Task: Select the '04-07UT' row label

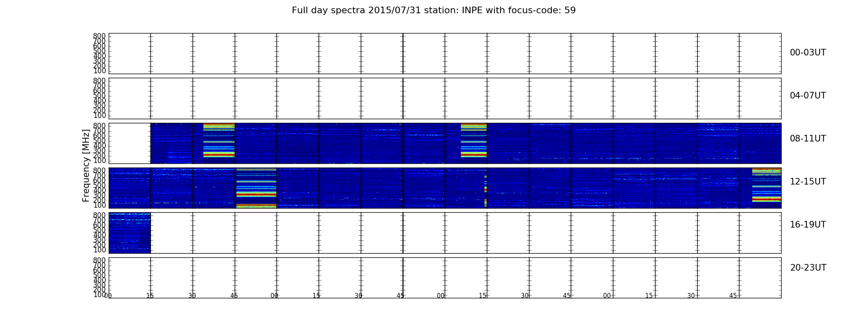Action: tap(808, 96)
